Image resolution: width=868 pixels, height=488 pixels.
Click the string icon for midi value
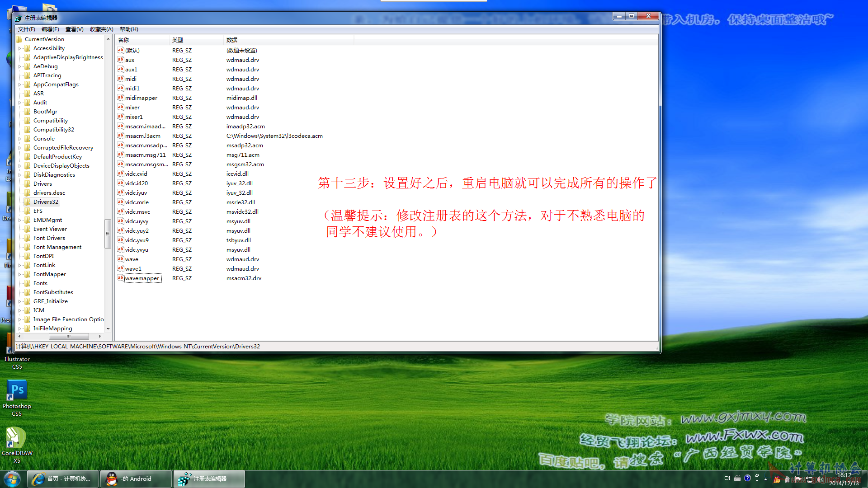[x=121, y=79]
